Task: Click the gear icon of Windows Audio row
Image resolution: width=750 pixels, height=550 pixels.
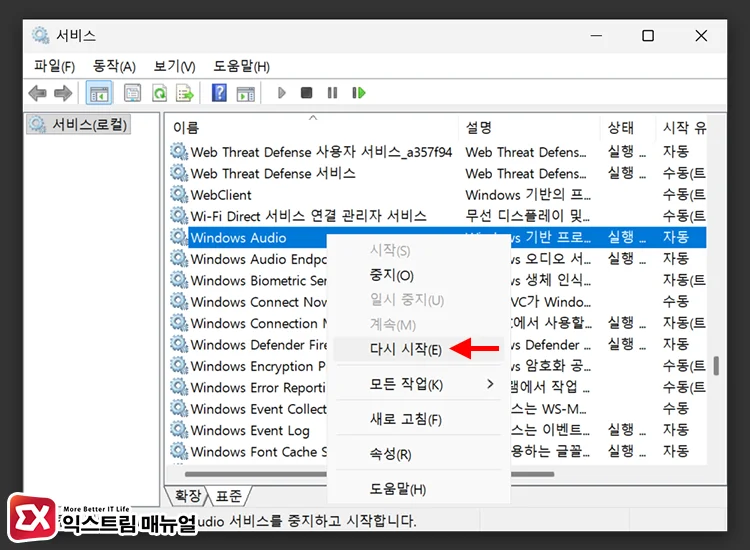Action: click(179, 237)
